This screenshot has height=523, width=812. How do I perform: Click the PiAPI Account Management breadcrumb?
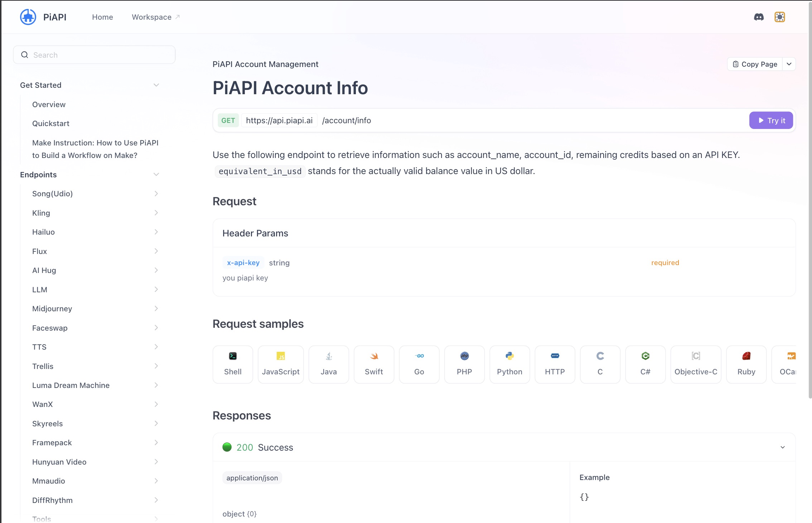265,64
